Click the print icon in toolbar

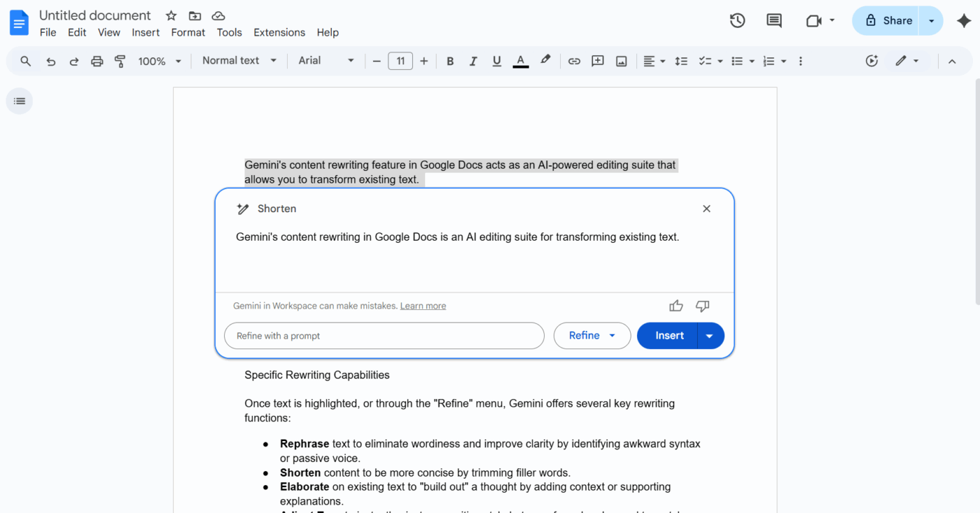coord(97,62)
